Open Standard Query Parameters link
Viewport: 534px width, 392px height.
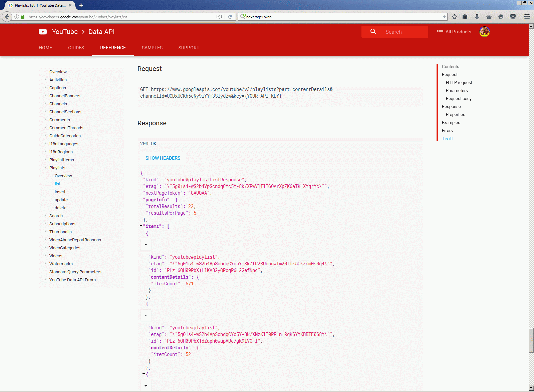75,272
